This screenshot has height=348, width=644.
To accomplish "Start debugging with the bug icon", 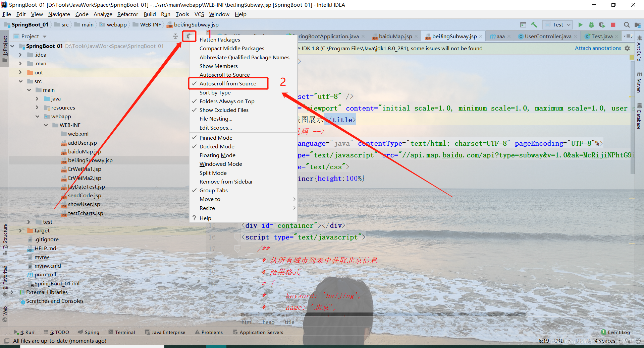I will point(591,25).
